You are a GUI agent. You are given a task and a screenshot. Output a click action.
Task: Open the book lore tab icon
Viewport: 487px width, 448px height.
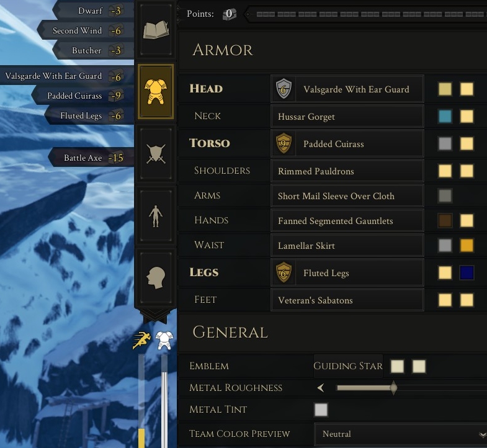(156, 30)
